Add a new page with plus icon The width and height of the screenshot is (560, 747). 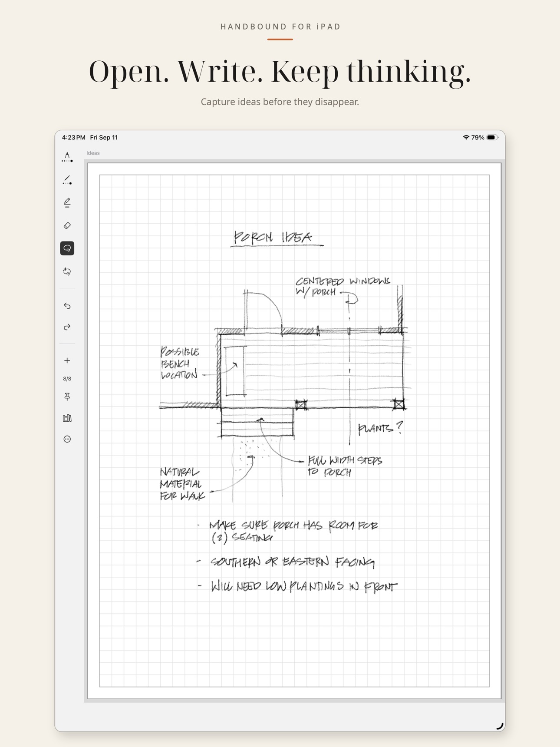67,360
